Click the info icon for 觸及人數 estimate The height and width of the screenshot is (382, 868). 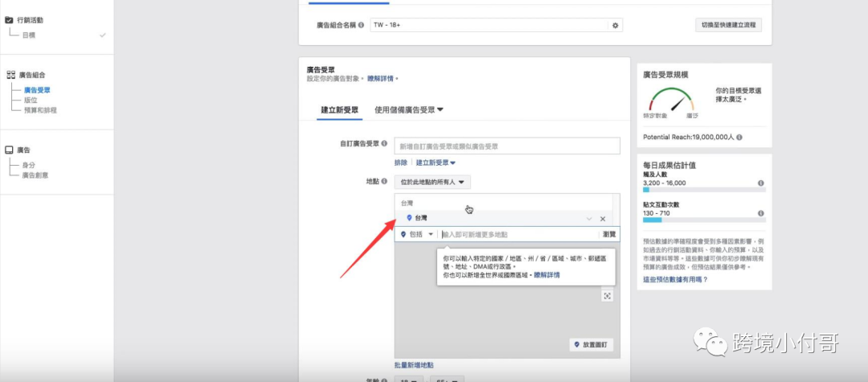coord(760,183)
